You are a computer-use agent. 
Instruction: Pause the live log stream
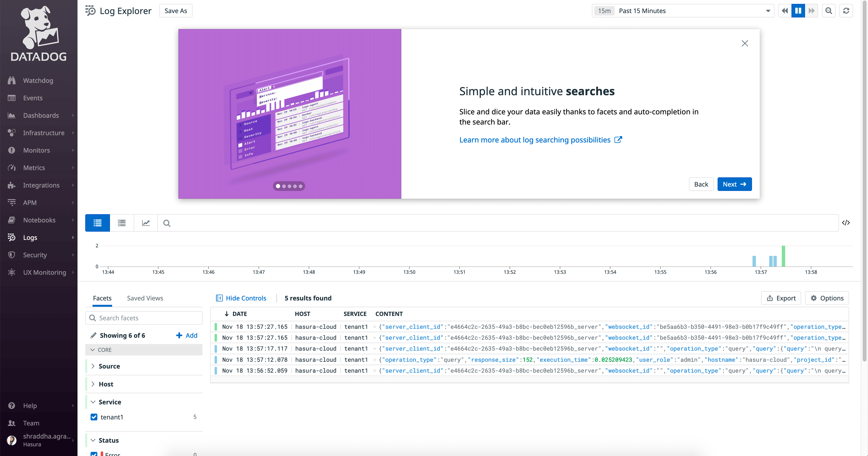(798, 10)
